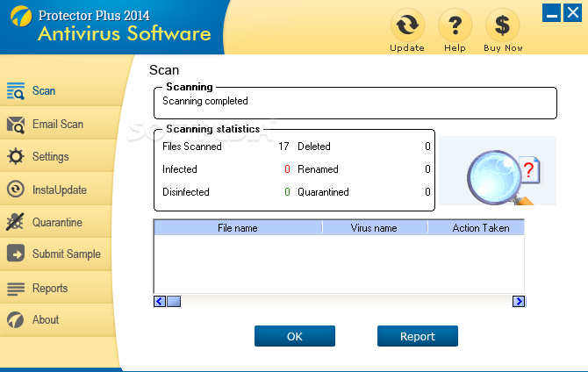The image size is (588, 372).
Task: Click the Update label in header
Action: click(407, 48)
